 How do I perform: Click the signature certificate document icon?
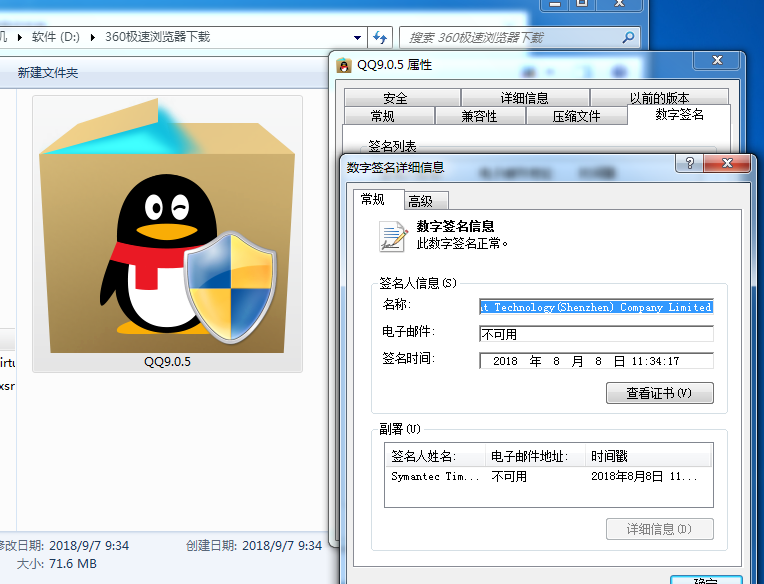coord(392,236)
